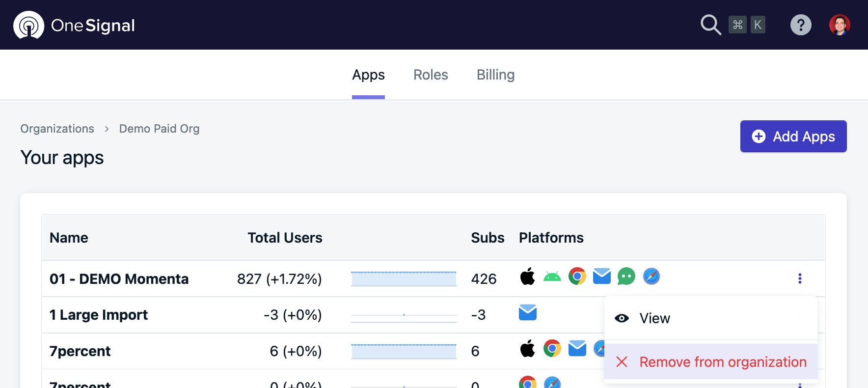Click SMS chat icon in DEMO Momenta row

[626, 277]
